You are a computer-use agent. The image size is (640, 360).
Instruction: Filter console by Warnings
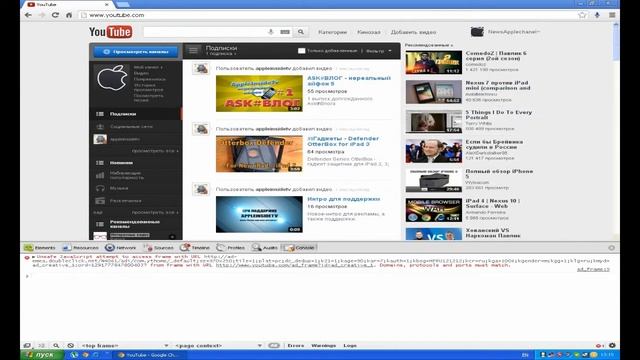[x=323, y=345]
